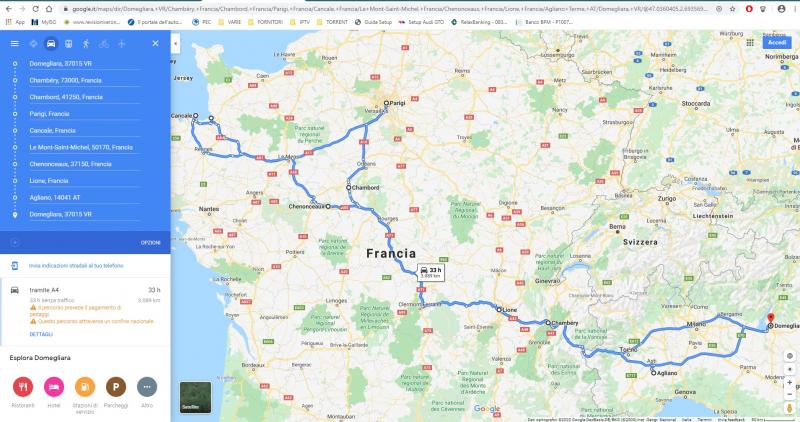The width and height of the screenshot is (800, 422).
Task: Select the walking travel mode icon
Action: (86, 44)
